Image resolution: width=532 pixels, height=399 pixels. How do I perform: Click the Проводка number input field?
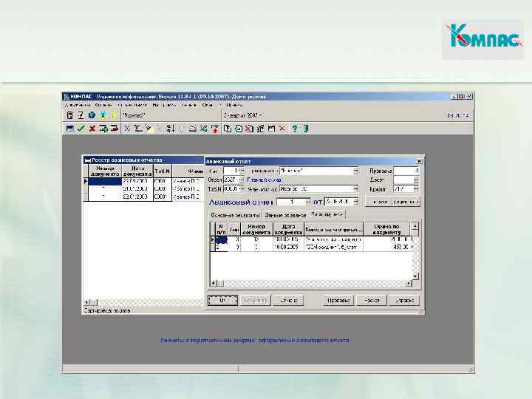point(406,171)
